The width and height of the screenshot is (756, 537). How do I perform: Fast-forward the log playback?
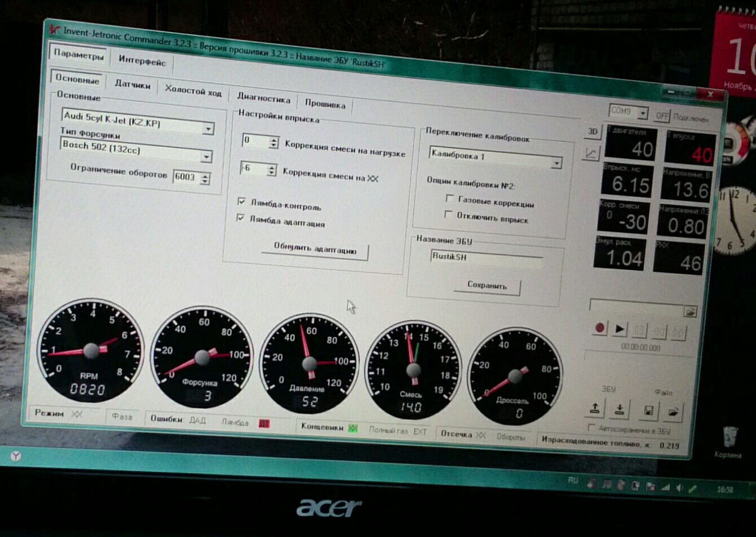(678, 333)
